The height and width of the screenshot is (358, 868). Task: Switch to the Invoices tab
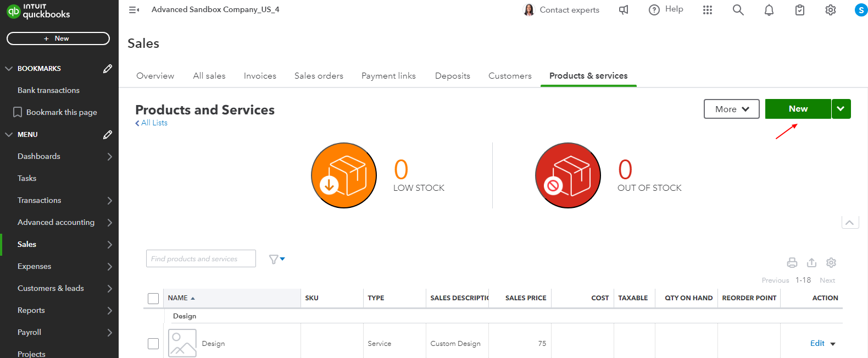tap(260, 76)
